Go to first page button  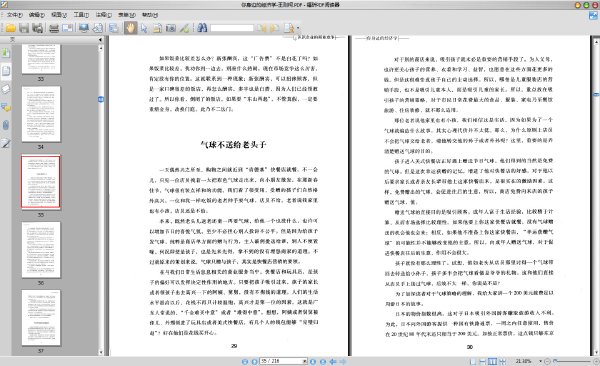tap(245, 361)
